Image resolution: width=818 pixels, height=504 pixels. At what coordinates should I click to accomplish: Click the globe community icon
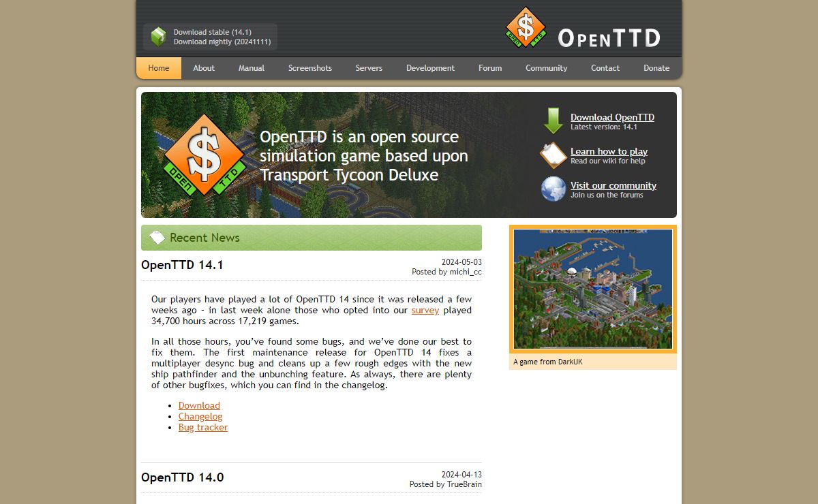click(554, 189)
